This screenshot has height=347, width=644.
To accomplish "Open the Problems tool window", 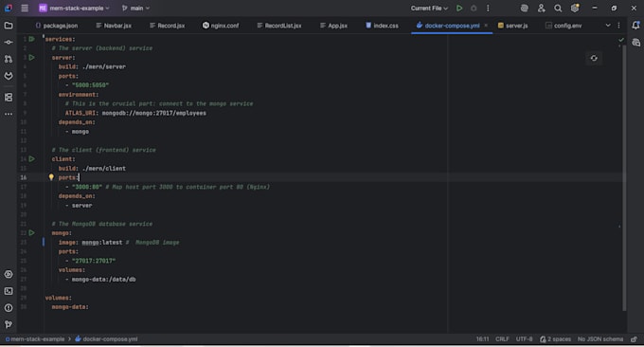I will (9, 308).
